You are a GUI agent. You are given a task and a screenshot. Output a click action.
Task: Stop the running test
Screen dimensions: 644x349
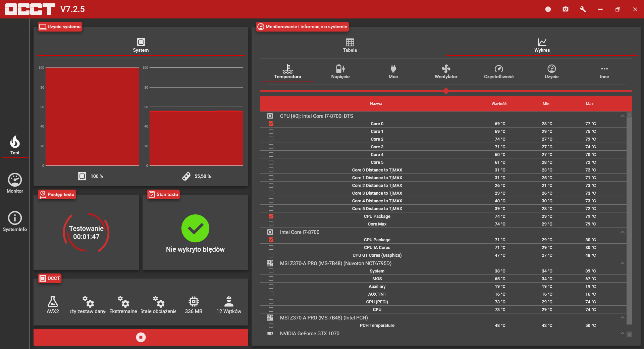pos(141,337)
